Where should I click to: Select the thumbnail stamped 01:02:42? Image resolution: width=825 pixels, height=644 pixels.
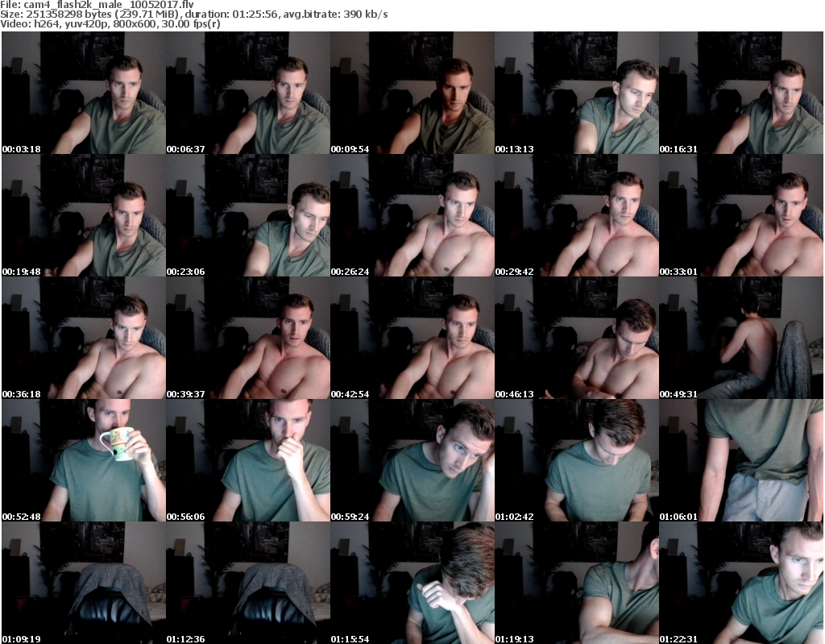(577, 460)
